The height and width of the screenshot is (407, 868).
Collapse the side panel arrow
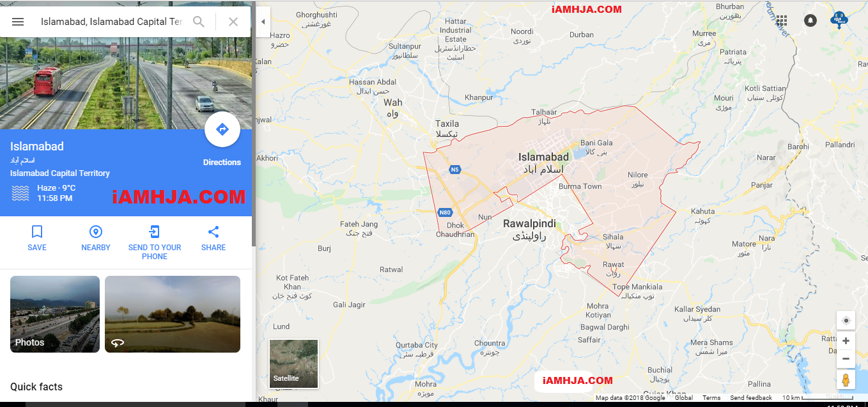pyautogui.click(x=263, y=22)
